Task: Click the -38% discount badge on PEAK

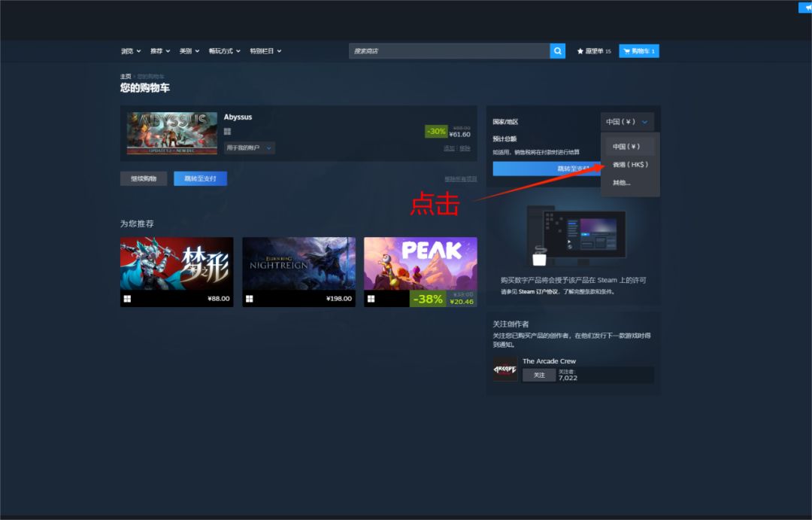Action: coord(428,299)
